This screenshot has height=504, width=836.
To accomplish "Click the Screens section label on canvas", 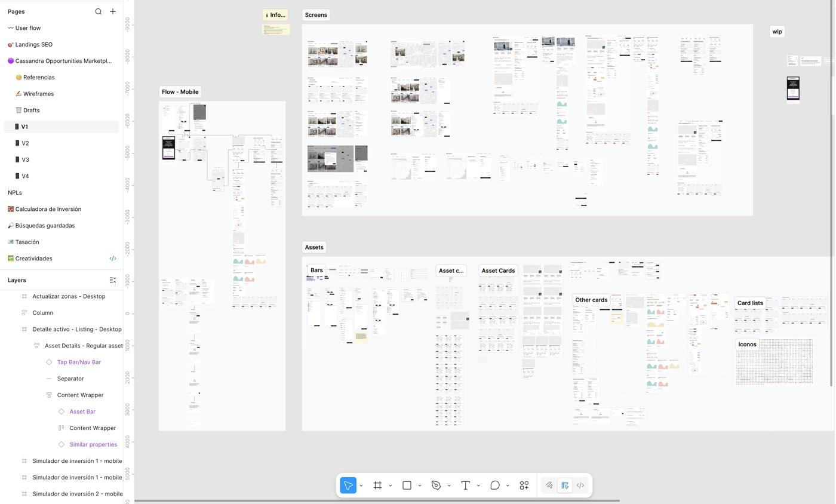I will (x=316, y=15).
